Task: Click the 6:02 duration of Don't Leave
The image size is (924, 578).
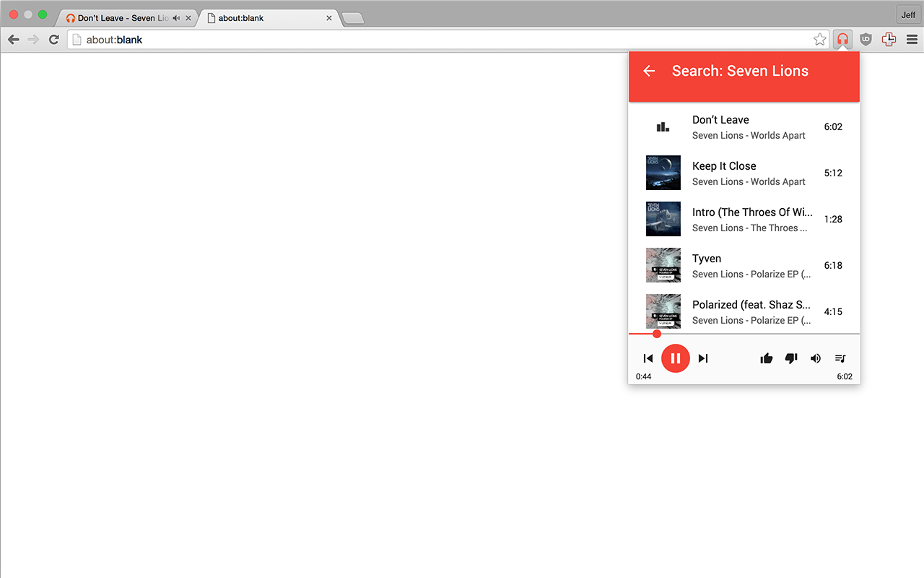Action: [x=833, y=126]
